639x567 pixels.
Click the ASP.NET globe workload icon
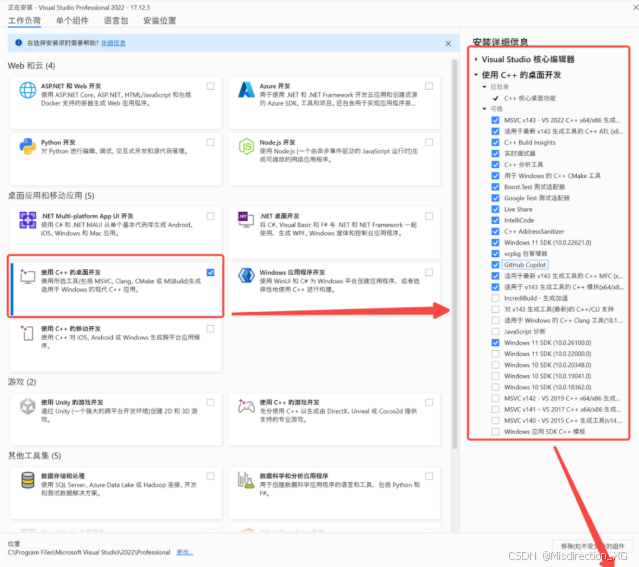pos(28,90)
